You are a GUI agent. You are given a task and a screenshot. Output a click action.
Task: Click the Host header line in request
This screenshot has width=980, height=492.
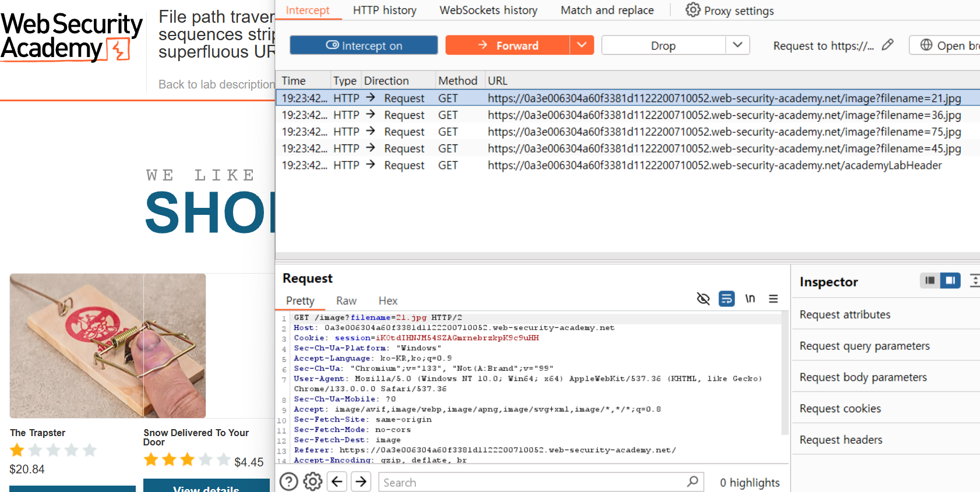(454, 328)
